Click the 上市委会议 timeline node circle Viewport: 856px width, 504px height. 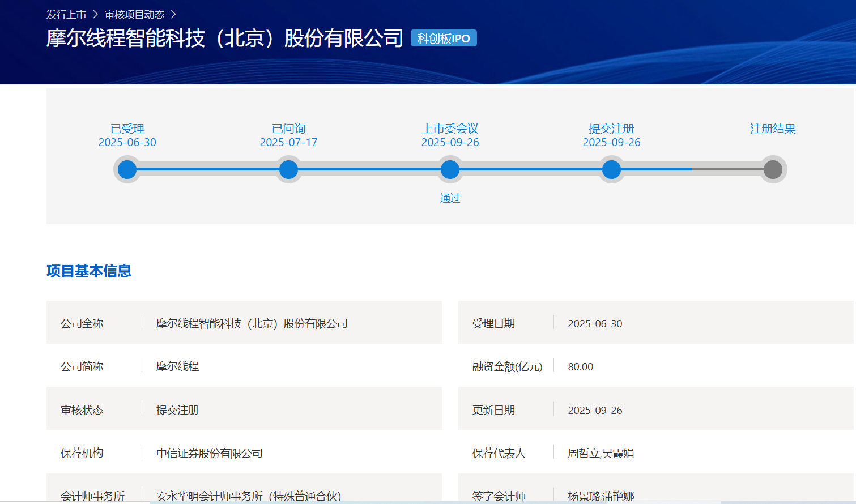point(450,169)
